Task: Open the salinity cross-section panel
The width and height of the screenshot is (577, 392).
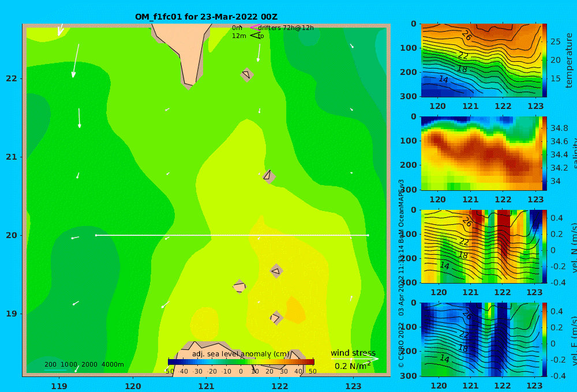Action: (x=481, y=153)
